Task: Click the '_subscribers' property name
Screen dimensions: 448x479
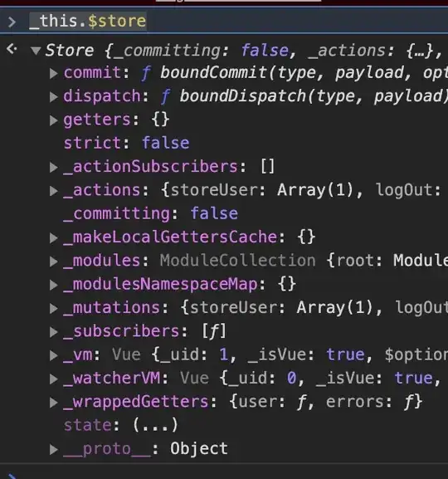Action: click(122, 331)
